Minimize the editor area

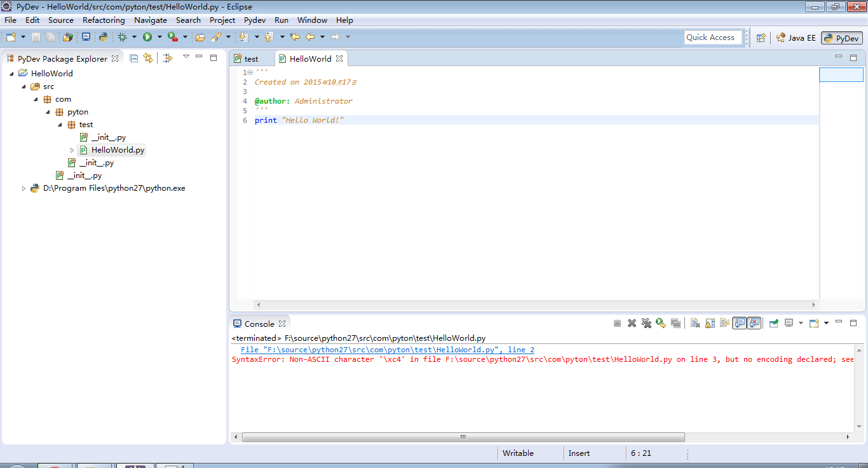[839, 57]
